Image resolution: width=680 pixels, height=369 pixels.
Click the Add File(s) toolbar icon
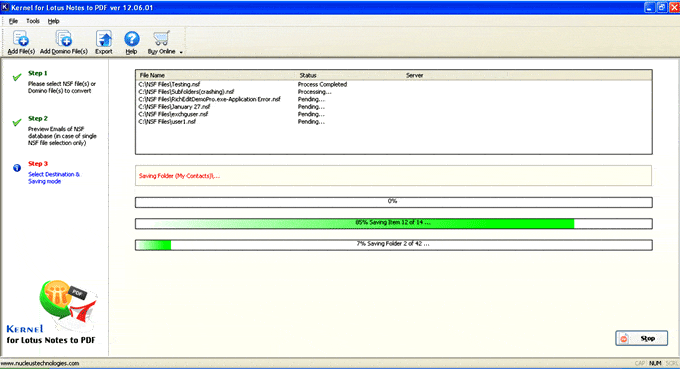click(21, 39)
